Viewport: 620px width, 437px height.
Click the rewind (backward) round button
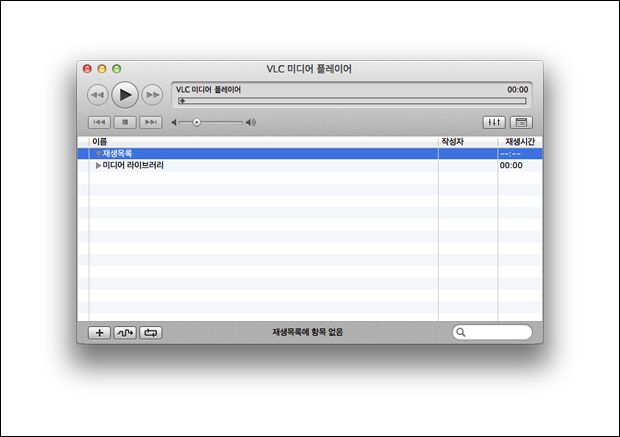97,95
